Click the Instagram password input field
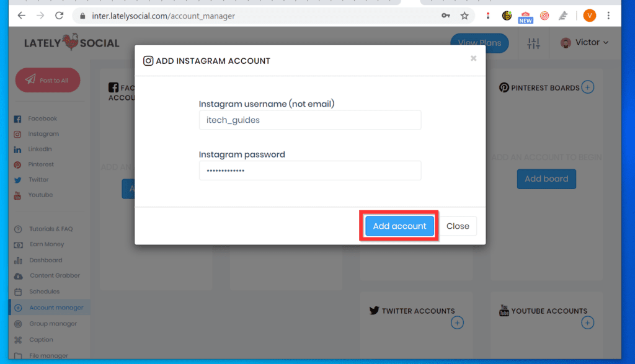This screenshot has width=635, height=364. (310, 171)
